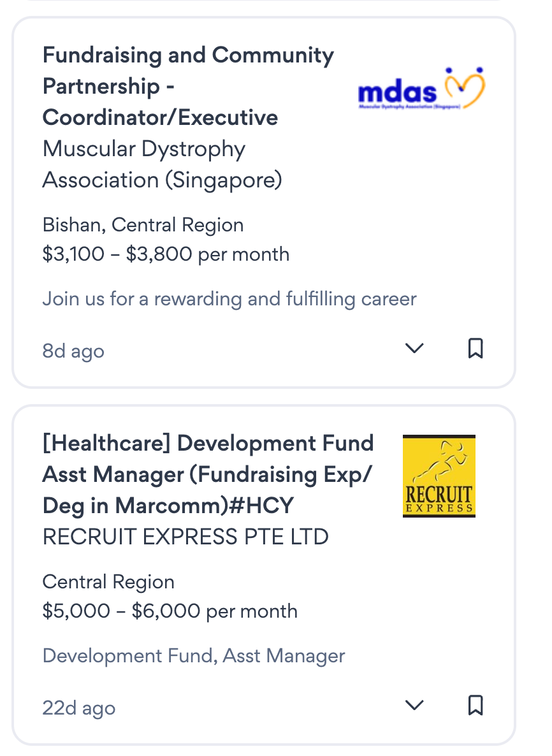Select Central Region in Recruit Express listing
This screenshot has height=756, width=552.
(108, 582)
